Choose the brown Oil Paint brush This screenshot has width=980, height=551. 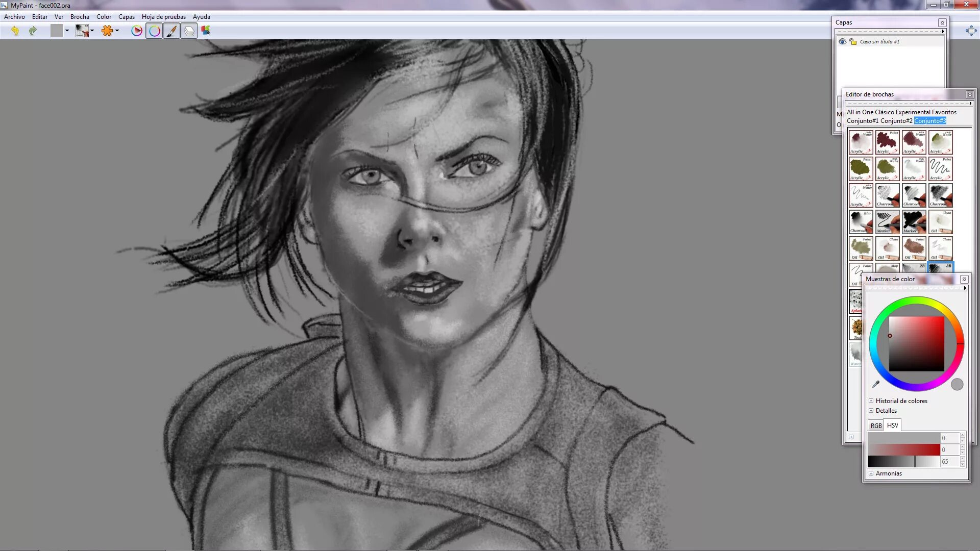click(914, 248)
